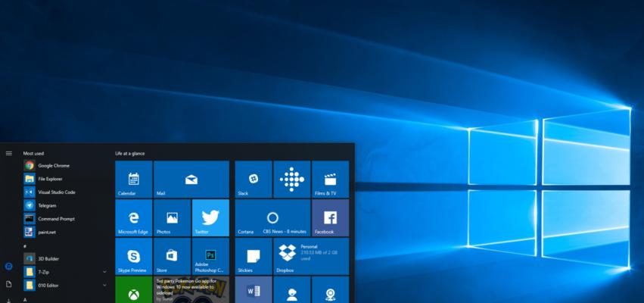Launch Skype Preview tile
Image resolution: width=644 pixels, height=303 pixels.
click(133, 256)
